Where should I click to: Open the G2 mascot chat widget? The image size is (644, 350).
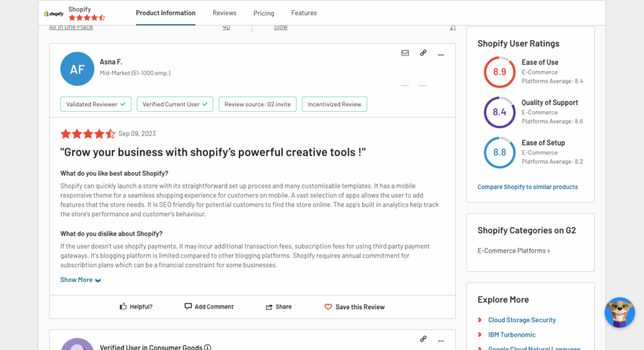(619, 312)
